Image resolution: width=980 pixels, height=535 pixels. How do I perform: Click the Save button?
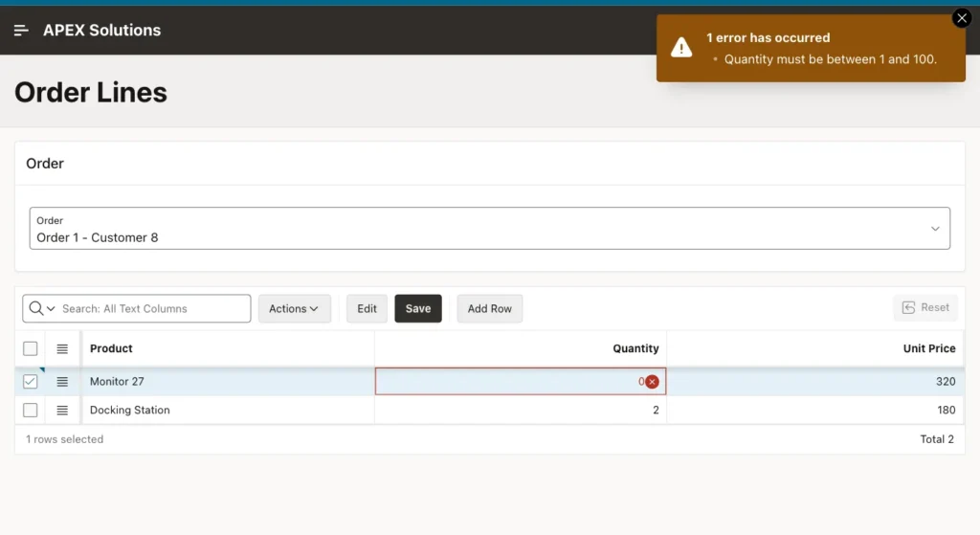[418, 309]
